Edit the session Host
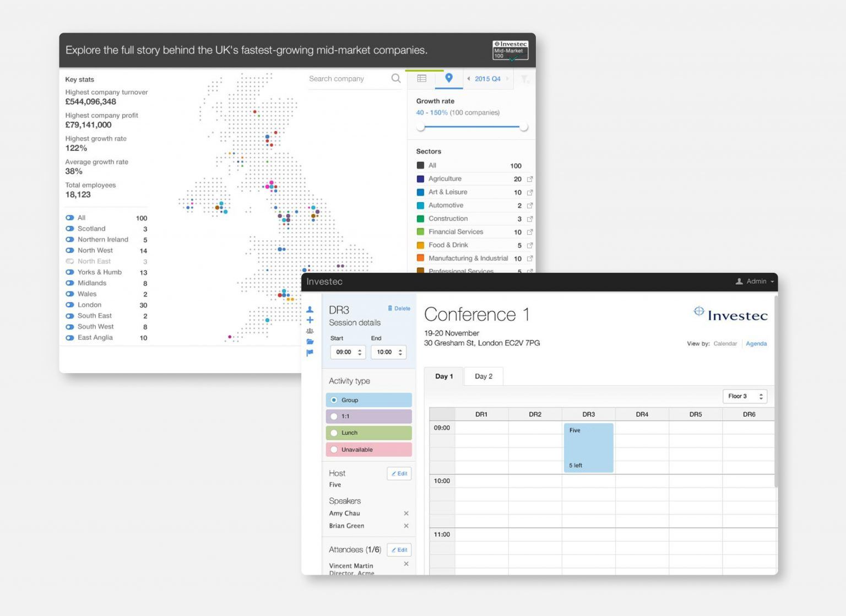Image resolution: width=846 pixels, height=616 pixels. tap(399, 473)
